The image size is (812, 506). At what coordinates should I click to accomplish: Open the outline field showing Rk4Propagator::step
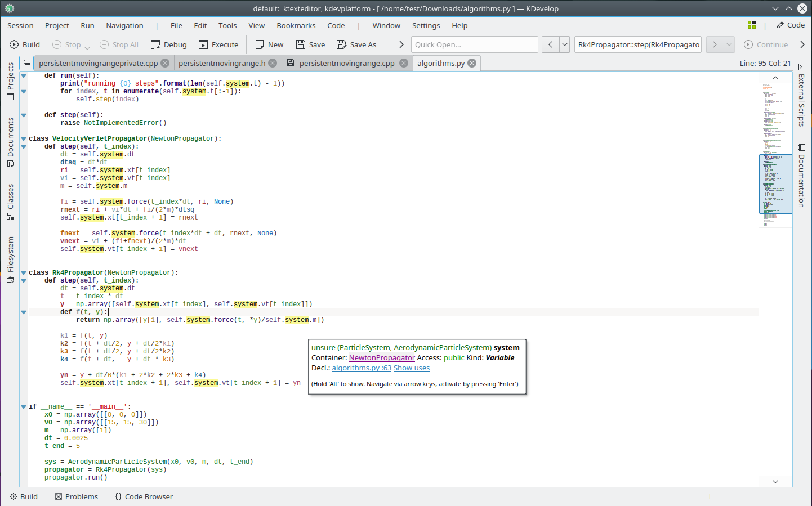638,44
